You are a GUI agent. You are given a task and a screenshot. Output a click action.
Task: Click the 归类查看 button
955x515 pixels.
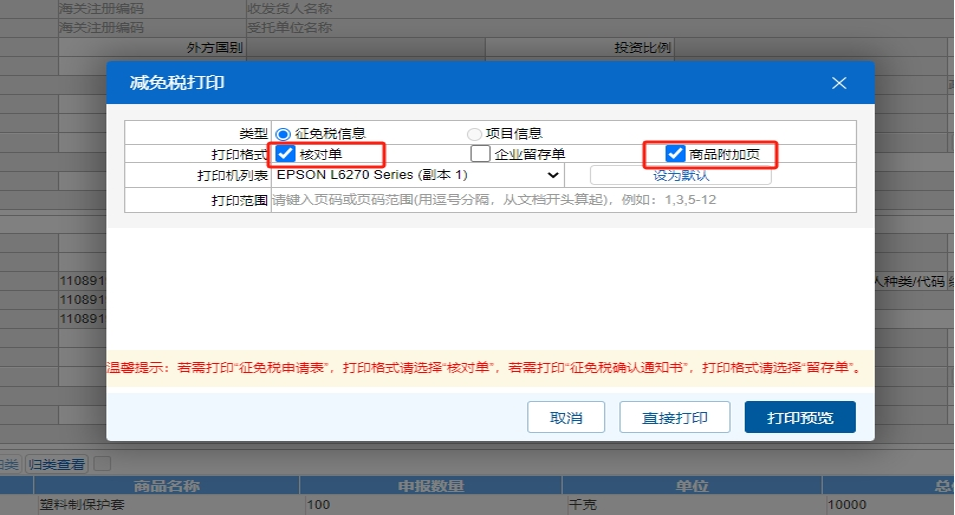[x=57, y=464]
